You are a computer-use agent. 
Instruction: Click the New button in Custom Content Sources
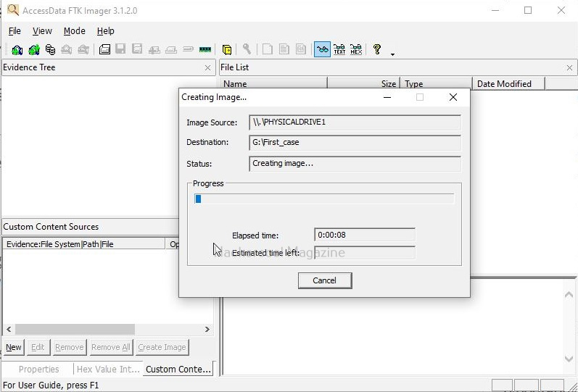pos(14,347)
